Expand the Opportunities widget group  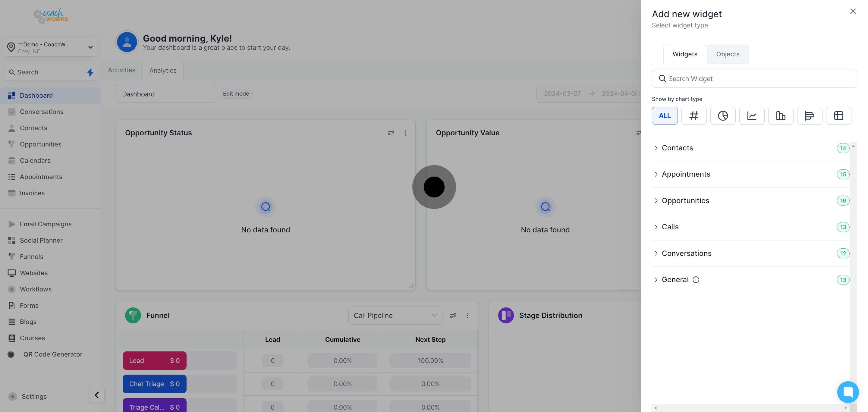[x=685, y=200]
